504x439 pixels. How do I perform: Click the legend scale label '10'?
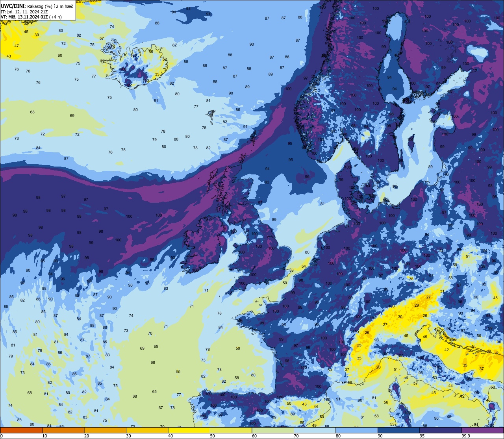point(44,436)
